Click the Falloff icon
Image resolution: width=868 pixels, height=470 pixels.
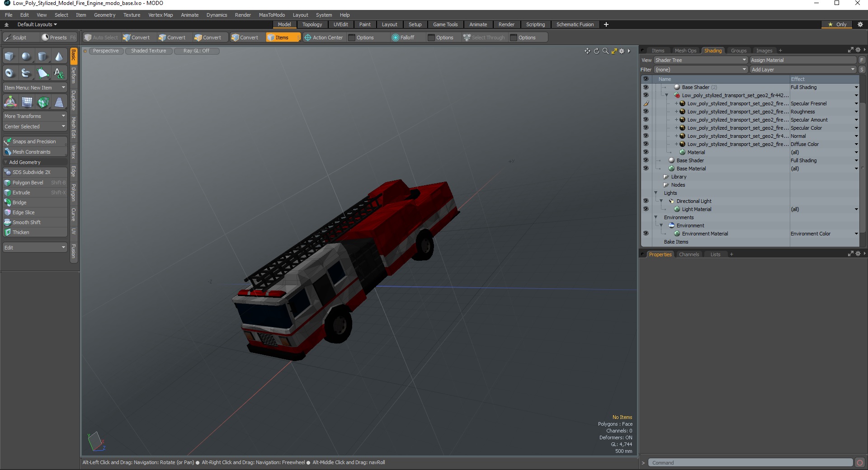tap(396, 38)
